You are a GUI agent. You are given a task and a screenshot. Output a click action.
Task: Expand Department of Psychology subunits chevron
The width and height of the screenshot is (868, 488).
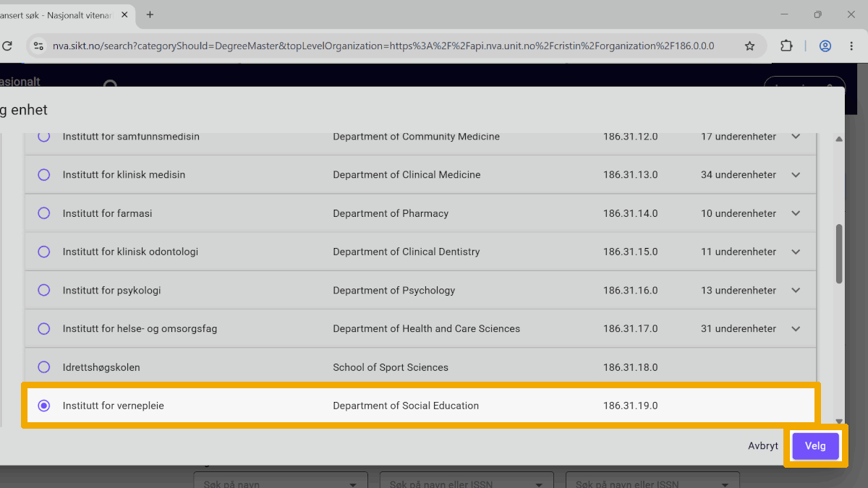coord(796,290)
